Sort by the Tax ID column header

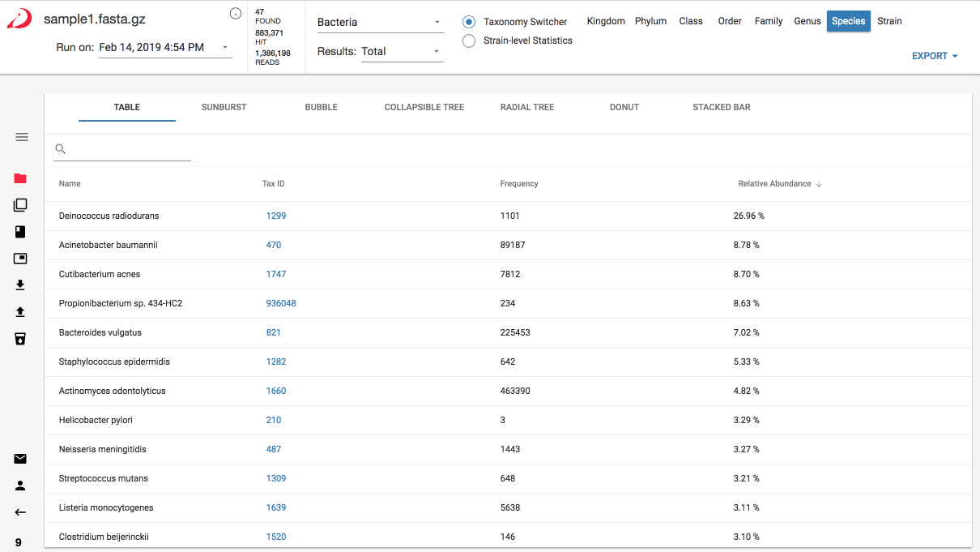[x=274, y=184]
